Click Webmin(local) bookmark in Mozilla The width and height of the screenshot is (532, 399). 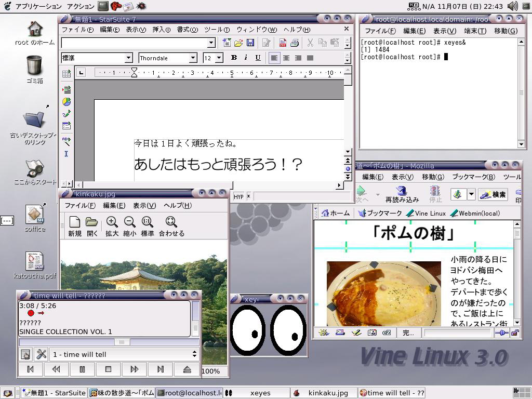[x=475, y=213]
